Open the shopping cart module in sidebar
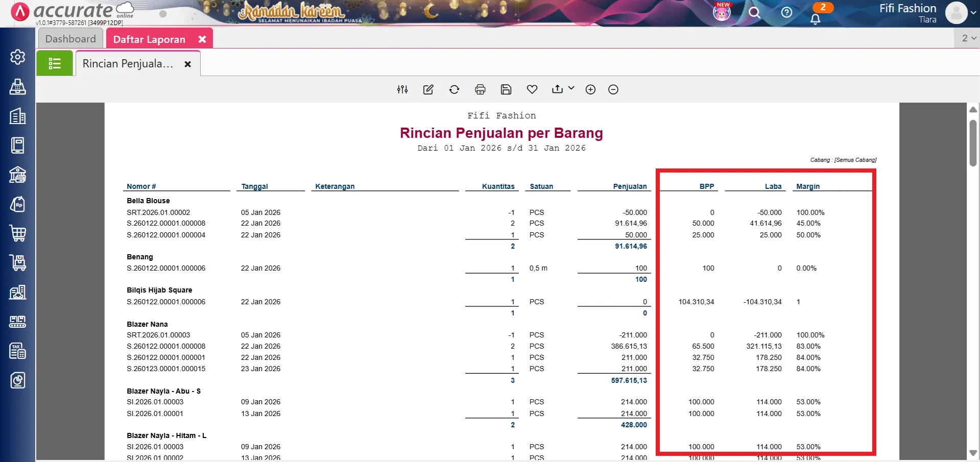The image size is (980, 462). tap(18, 233)
